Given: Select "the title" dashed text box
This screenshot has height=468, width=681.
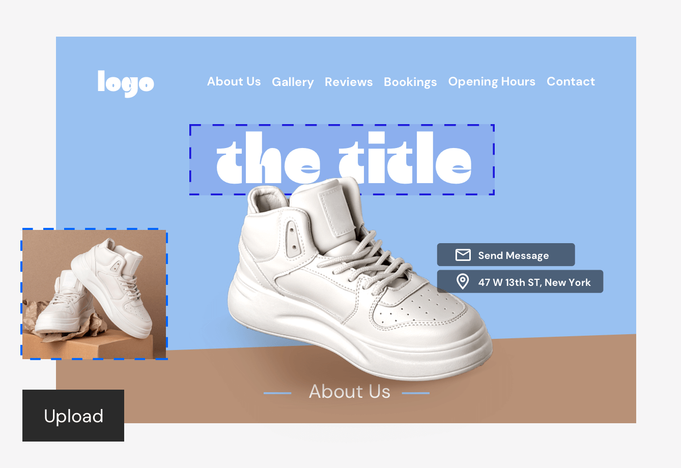Looking at the screenshot, I should [342, 159].
